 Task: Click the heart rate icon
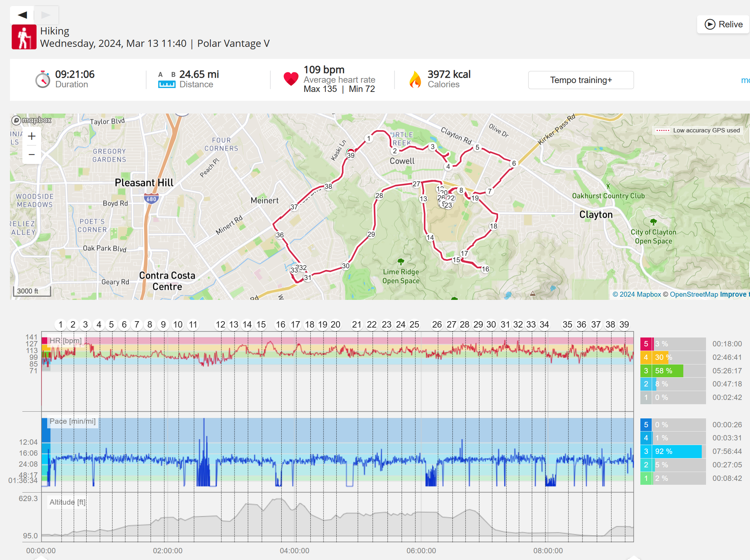(291, 79)
